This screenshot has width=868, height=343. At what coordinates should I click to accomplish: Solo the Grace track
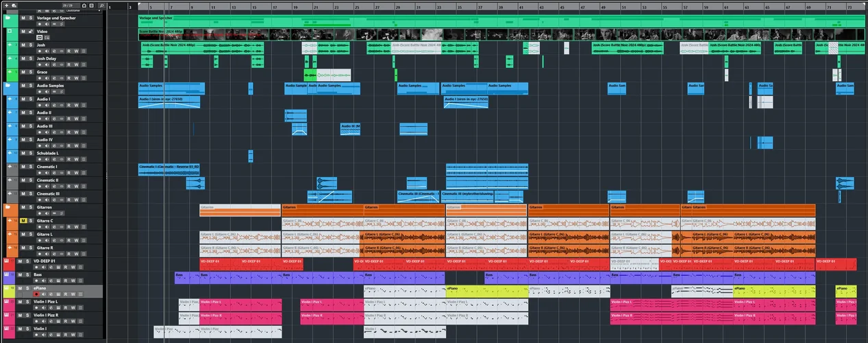[x=30, y=72]
